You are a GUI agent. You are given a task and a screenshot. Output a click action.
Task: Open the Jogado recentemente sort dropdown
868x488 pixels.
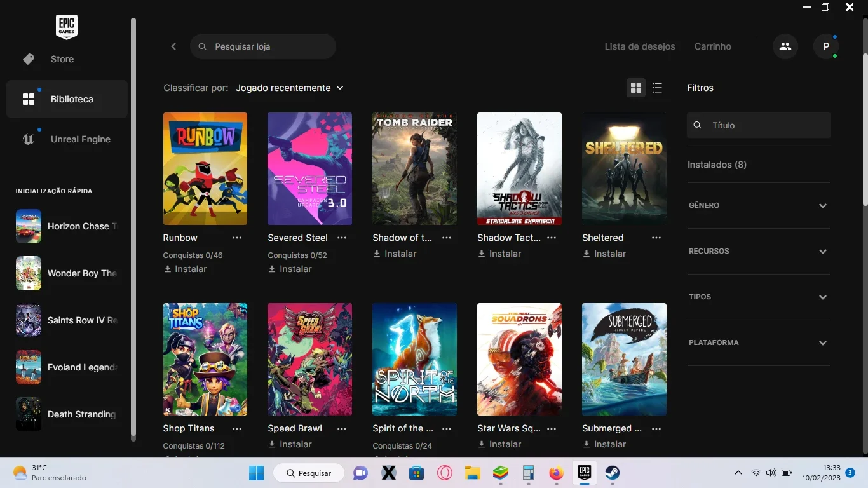click(290, 88)
